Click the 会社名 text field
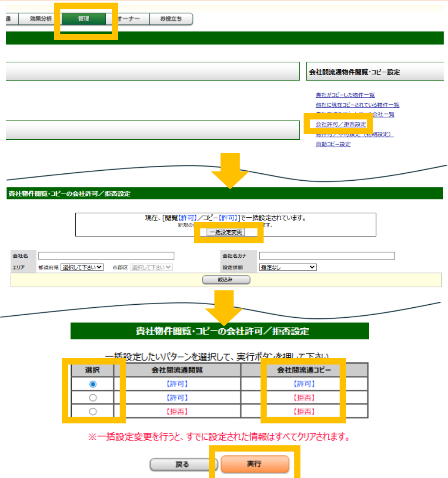The height and width of the screenshot is (478, 448). tap(106, 256)
